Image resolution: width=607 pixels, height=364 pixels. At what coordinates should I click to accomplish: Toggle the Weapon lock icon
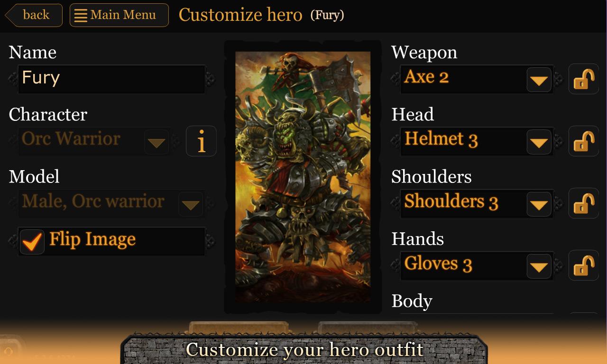click(x=584, y=79)
